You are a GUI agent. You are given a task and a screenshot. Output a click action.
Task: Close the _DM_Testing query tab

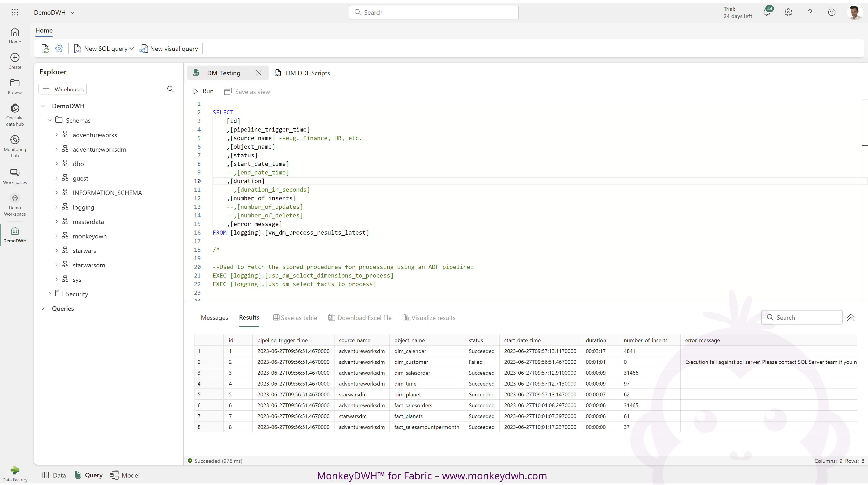pos(259,73)
